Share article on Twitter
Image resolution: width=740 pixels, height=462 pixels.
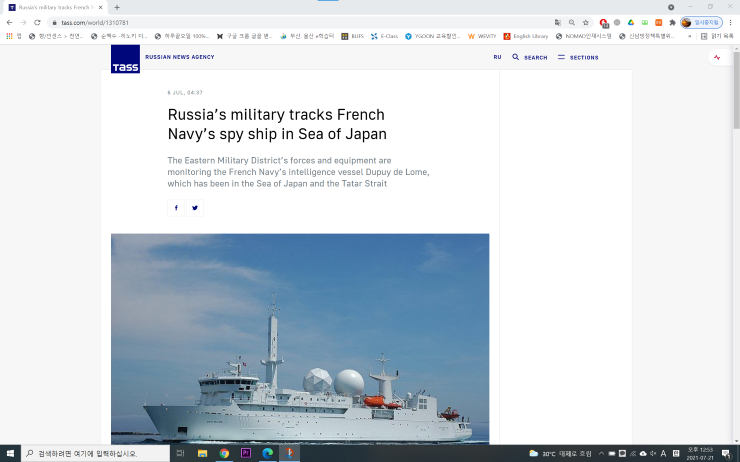(194, 208)
